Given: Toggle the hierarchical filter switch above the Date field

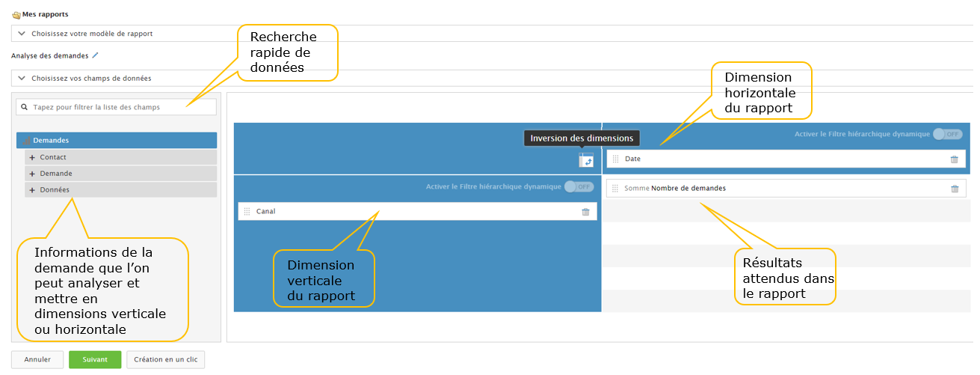Looking at the screenshot, I should (947, 134).
